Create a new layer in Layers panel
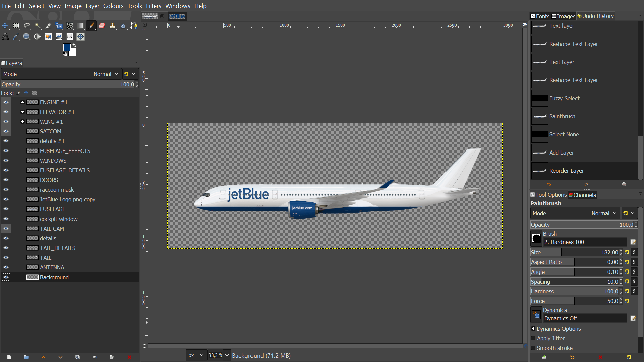The image size is (644, 362). coord(9,357)
